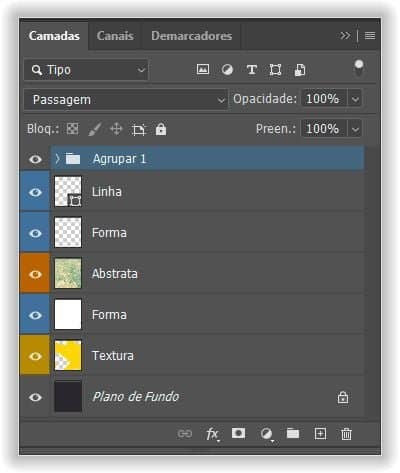Open Preen. fill slider dropdown arrow

pos(355,129)
